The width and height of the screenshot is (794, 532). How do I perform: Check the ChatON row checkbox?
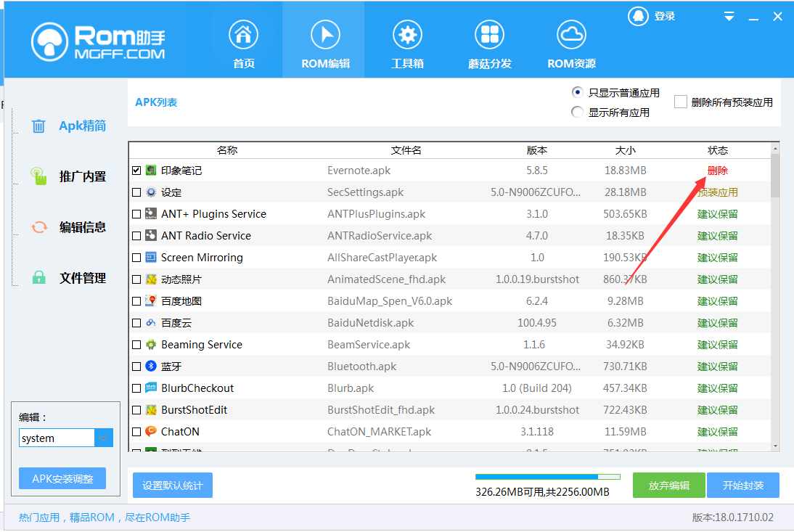coord(136,432)
